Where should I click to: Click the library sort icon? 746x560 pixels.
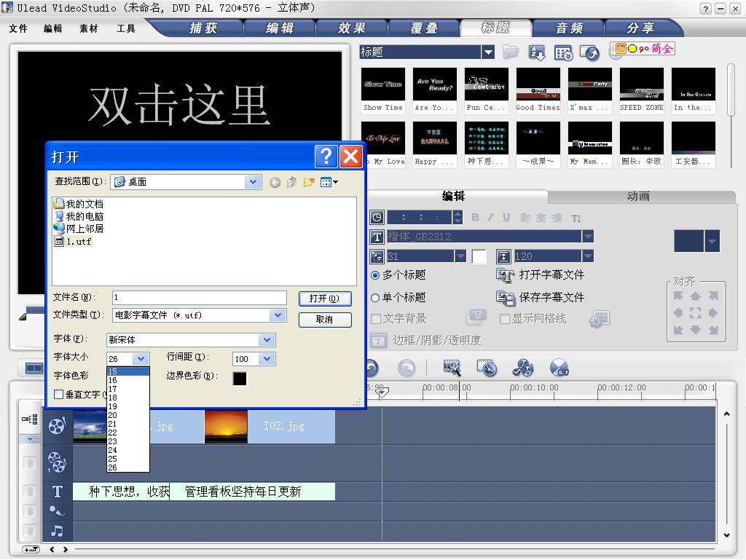tap(537, 52)
